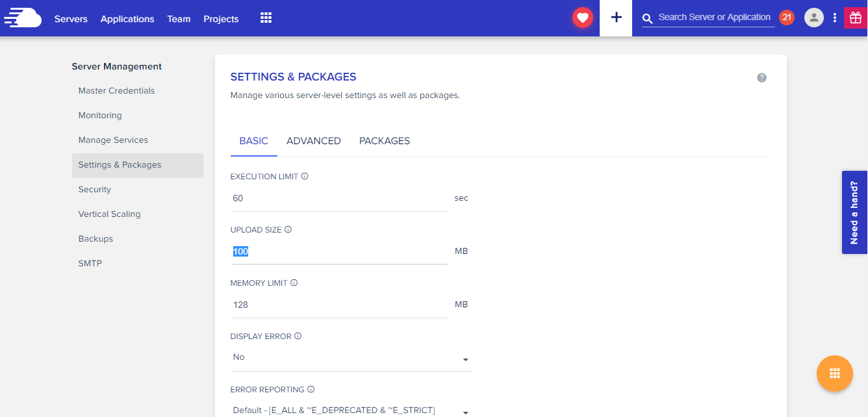Click the help question mark icon
The height and width of the screenshot is (417, 868).
click(761, 78)
